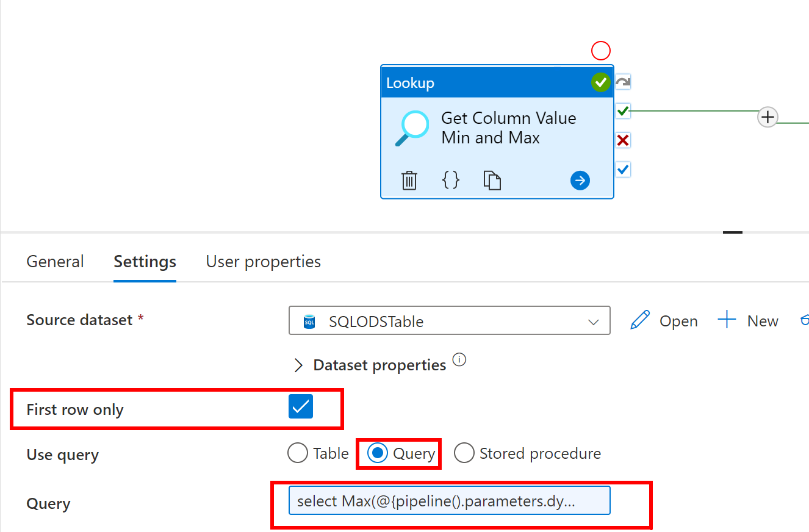The width and height of the screenshot is (809, 532).
Task: Click the New dataset button
Action: (748, 321)
